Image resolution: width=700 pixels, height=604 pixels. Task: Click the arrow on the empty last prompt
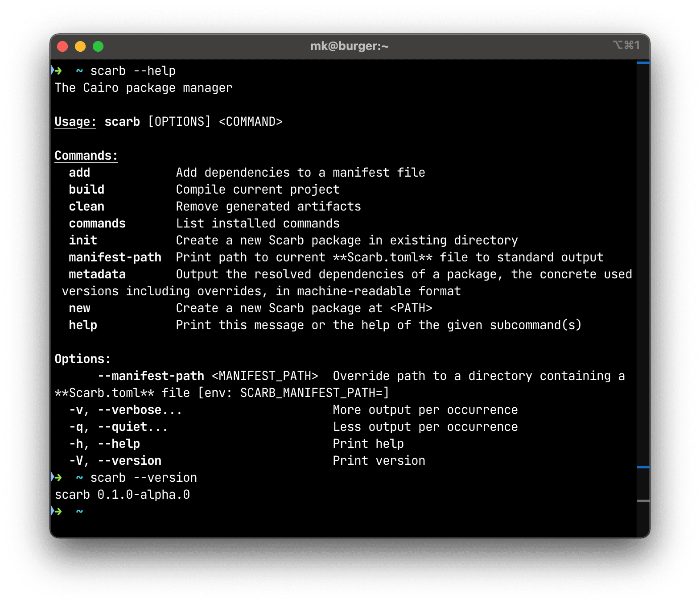tap(57, 512)
